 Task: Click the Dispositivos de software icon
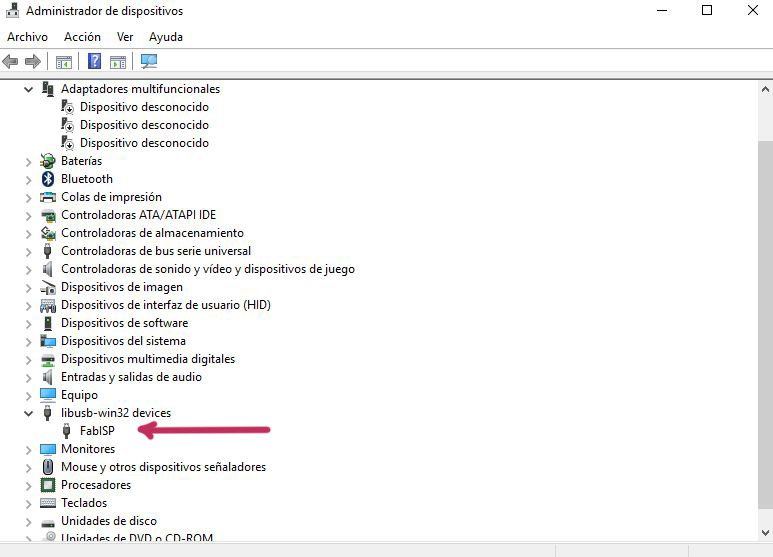tap(48, 323)
